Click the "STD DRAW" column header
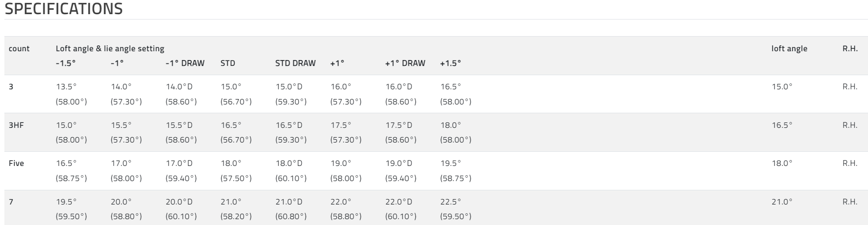The width and height of the screenshot is (868, 225). click(x=295, y=63)
